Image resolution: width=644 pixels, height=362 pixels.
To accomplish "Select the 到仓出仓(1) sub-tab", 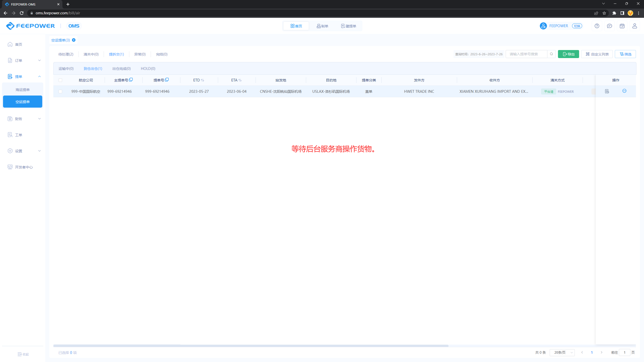I will [93, 69].
